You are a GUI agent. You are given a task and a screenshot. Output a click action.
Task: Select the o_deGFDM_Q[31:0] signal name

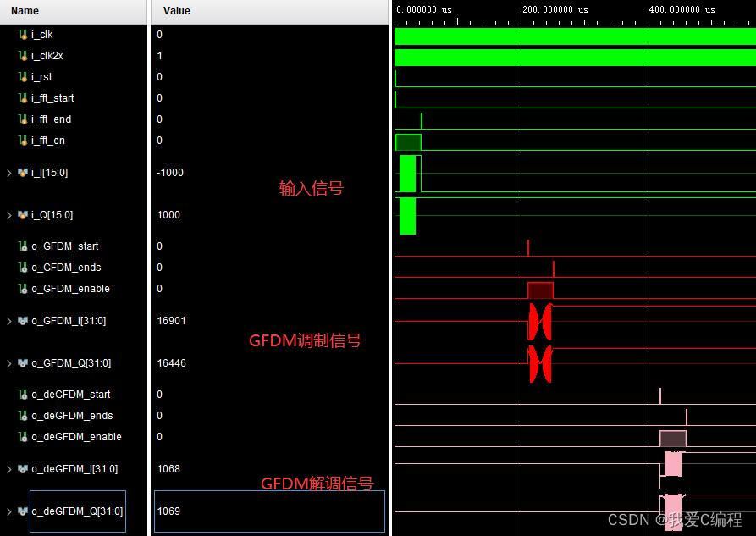coord(77,511)
